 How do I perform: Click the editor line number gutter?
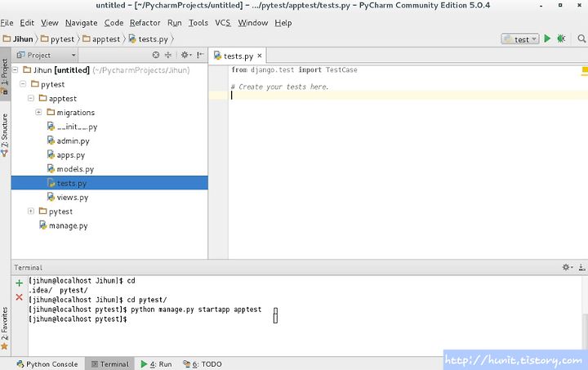click(x=218, y=162)
